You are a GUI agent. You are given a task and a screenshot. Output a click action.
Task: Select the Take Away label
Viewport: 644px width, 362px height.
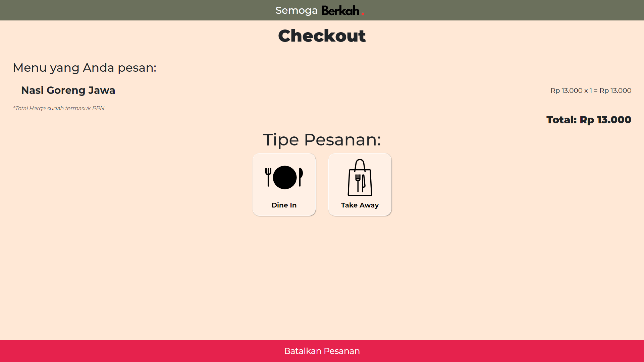click(x=360, y=205)
